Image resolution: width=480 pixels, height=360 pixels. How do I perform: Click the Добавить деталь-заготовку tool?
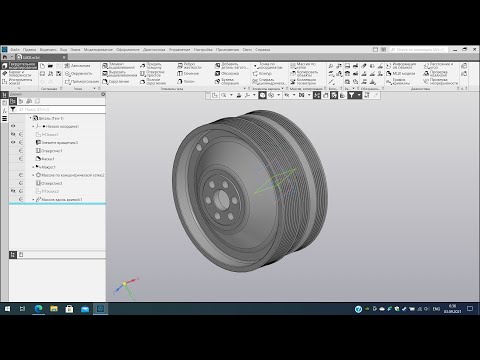click(x=231, y=66)
